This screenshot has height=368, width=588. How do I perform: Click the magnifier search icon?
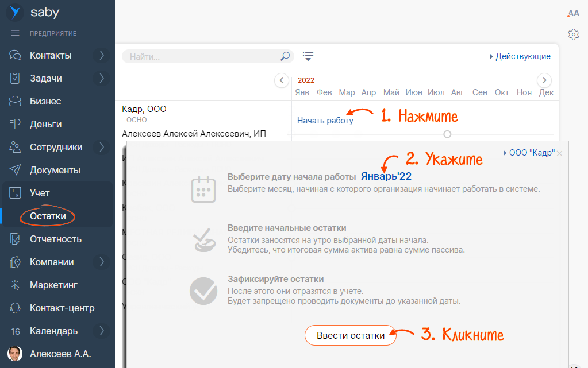(285, 56)
